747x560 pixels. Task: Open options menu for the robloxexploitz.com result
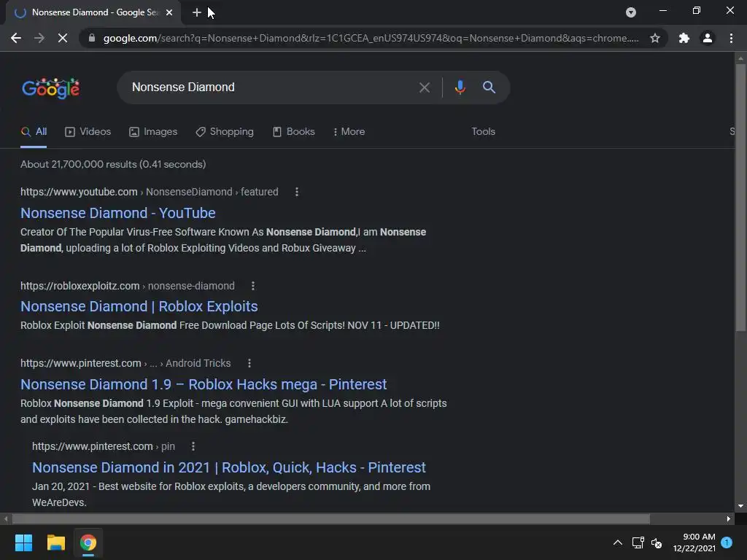point(253,286)
